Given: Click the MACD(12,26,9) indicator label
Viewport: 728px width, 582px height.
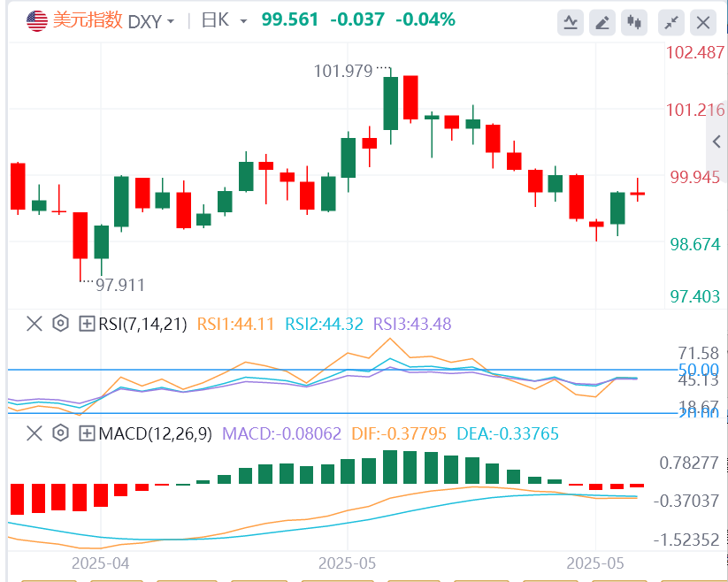Looking at the screenshot, I should (156, 433).
